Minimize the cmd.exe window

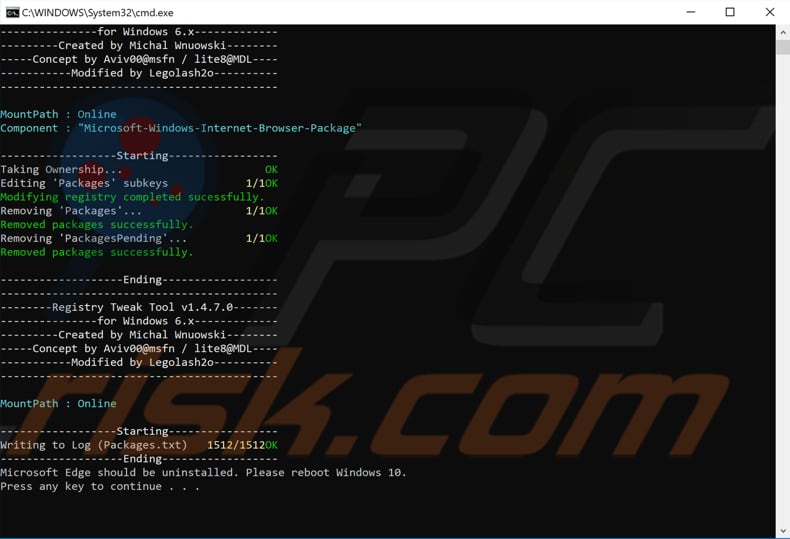point(691,12)
